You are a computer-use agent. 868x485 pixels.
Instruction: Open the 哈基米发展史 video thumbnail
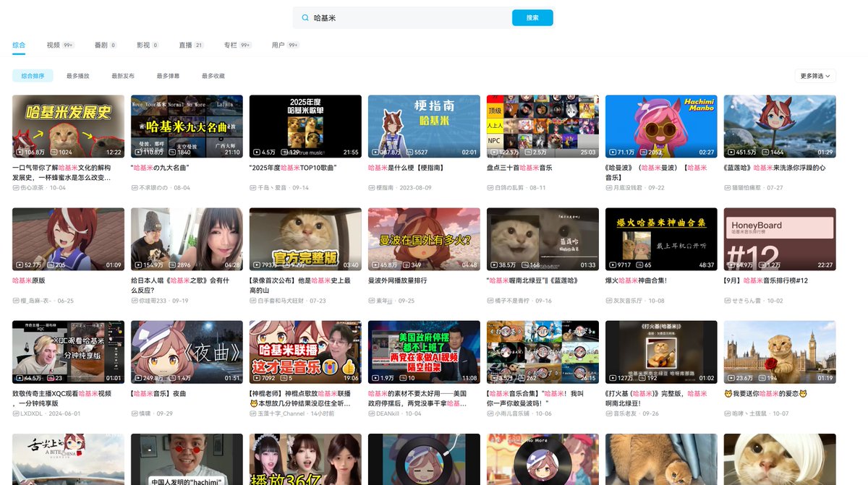point(68,126)
